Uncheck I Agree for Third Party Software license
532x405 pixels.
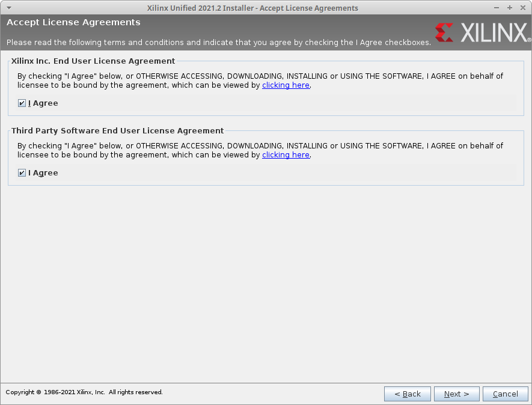[22, 173]
